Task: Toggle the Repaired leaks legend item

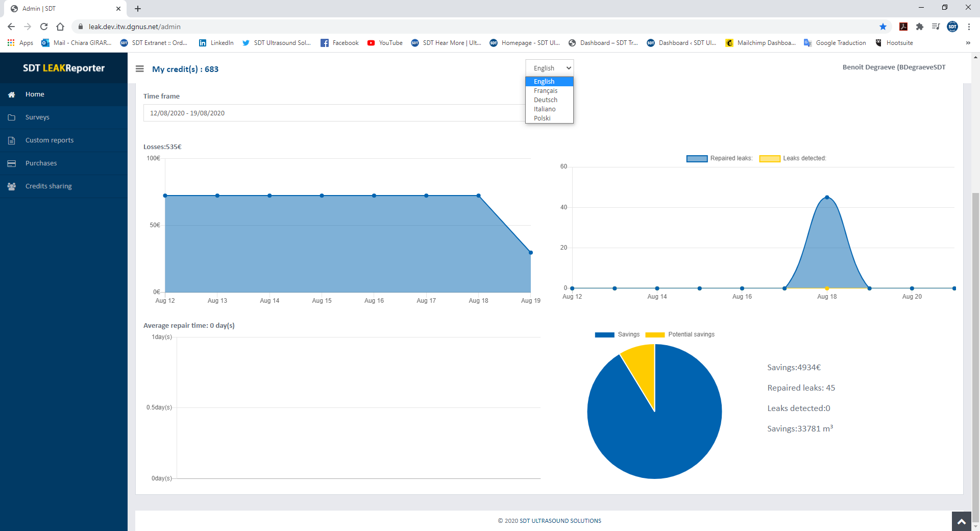Action: [720, 158]
